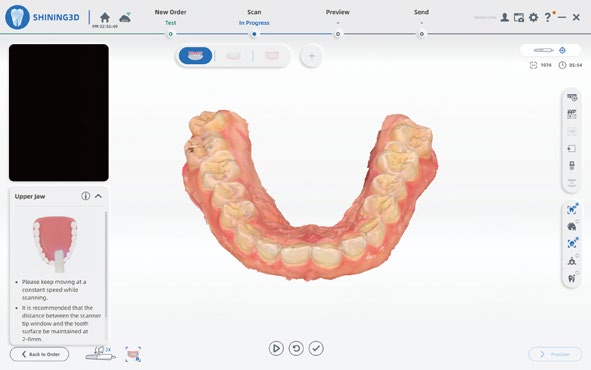Screen dimensions: 591x370
Task: Collapse the Upper Jaw instructions panel
Action: (98, 196)
